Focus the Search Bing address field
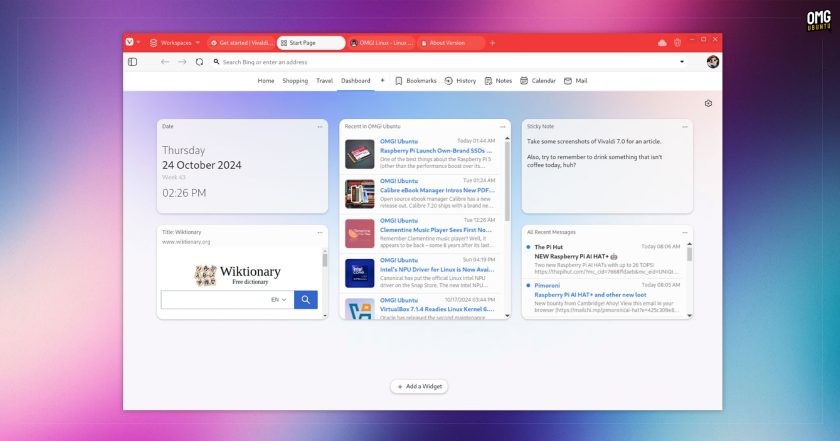The image size is (840, 441). pyautogui.click(x=445, y=62)
